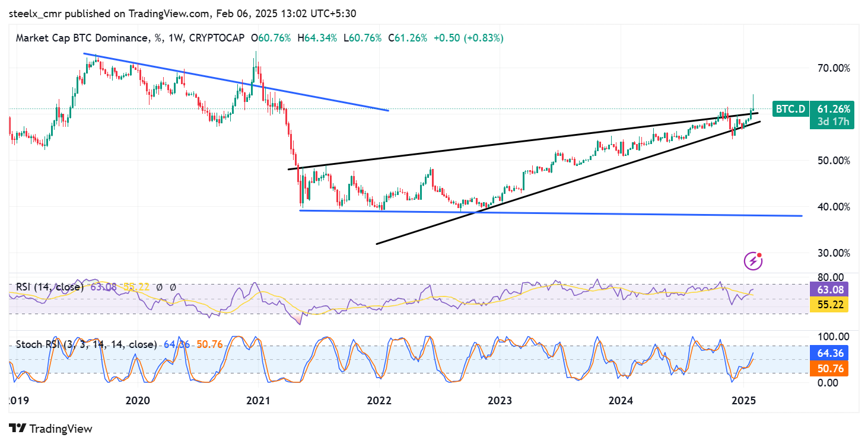Click the 2020 time axis label

[138, 400]
